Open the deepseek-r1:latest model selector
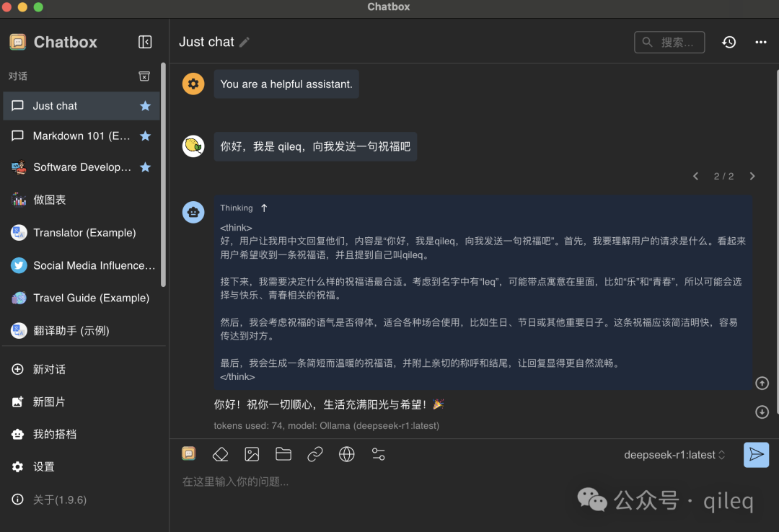This screenshot has width=779, height=532. pyautogui.click(x=674, y=455)
